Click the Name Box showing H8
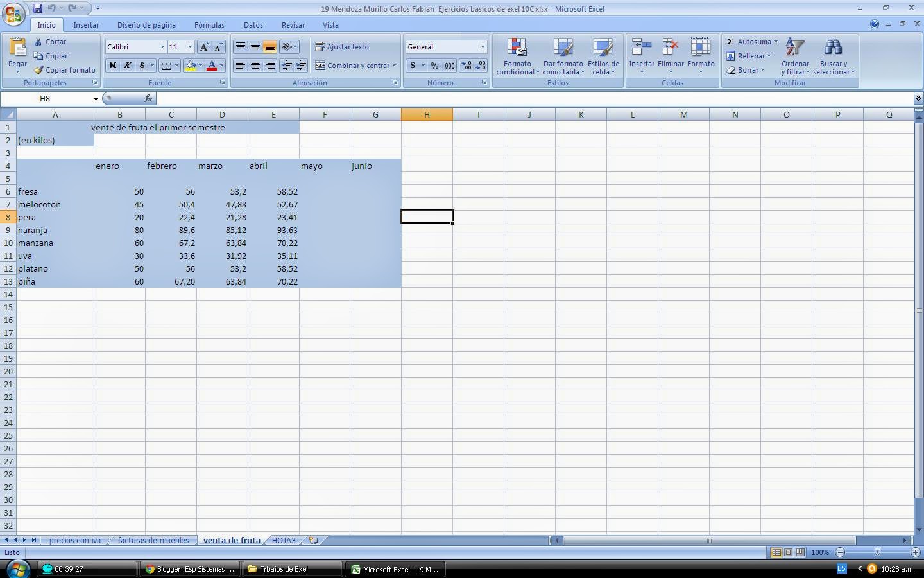924x578 pixels. point(48,98)
